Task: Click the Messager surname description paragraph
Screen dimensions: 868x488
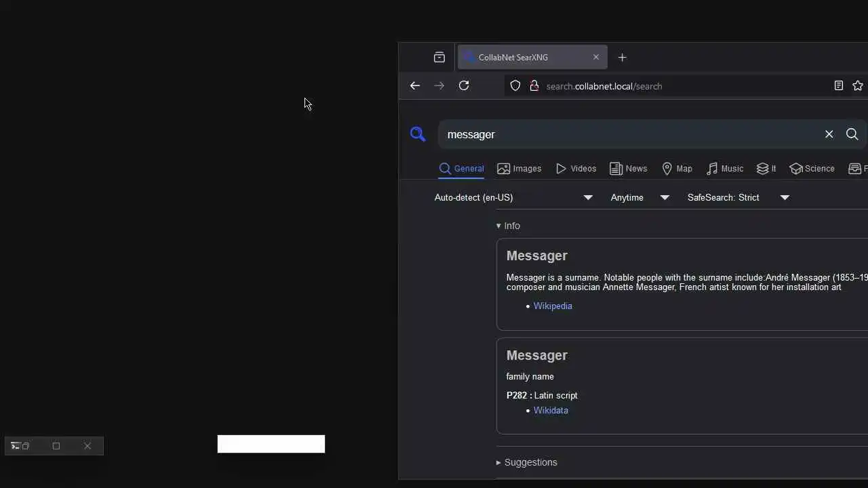Action: coord(687,282)
